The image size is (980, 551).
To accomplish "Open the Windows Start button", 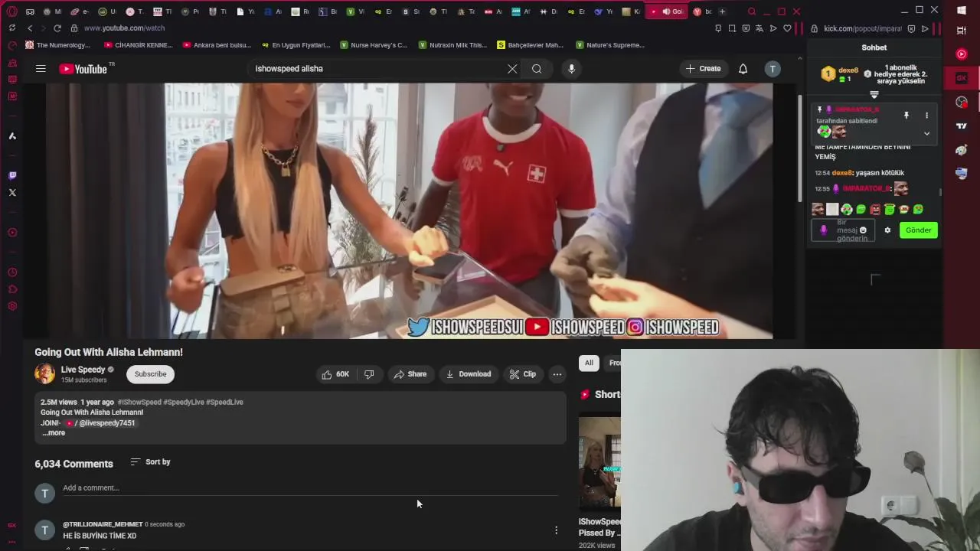I will tap(962, 11).
